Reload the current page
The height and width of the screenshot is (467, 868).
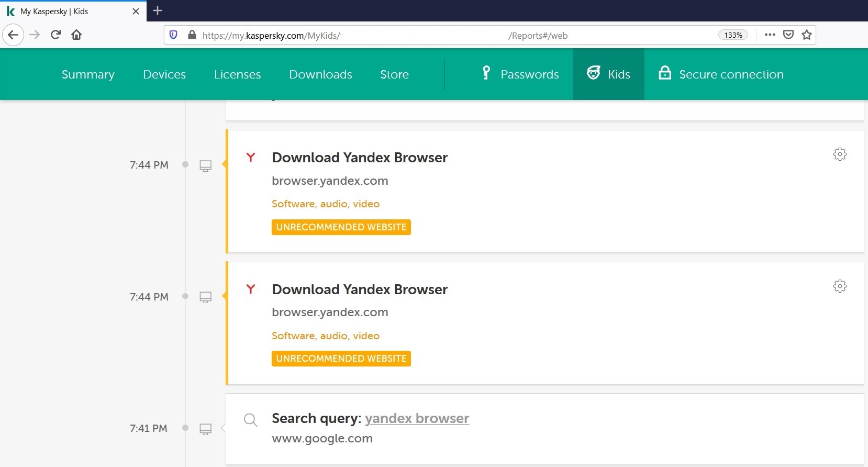click(x=55, y=35)
